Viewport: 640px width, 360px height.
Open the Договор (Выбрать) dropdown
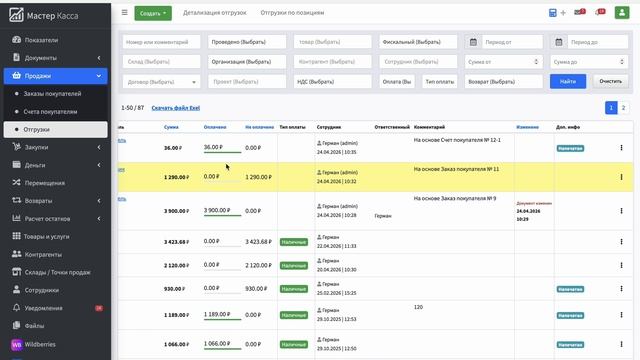(161, 82)
